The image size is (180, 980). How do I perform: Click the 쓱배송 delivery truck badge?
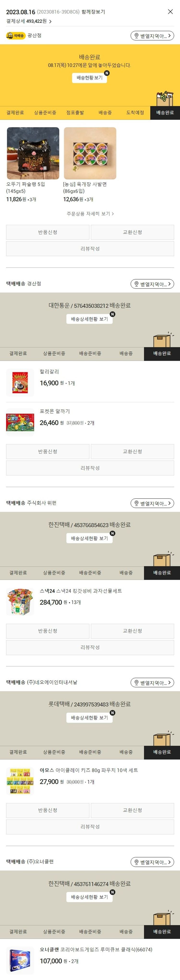pos(15,35)
